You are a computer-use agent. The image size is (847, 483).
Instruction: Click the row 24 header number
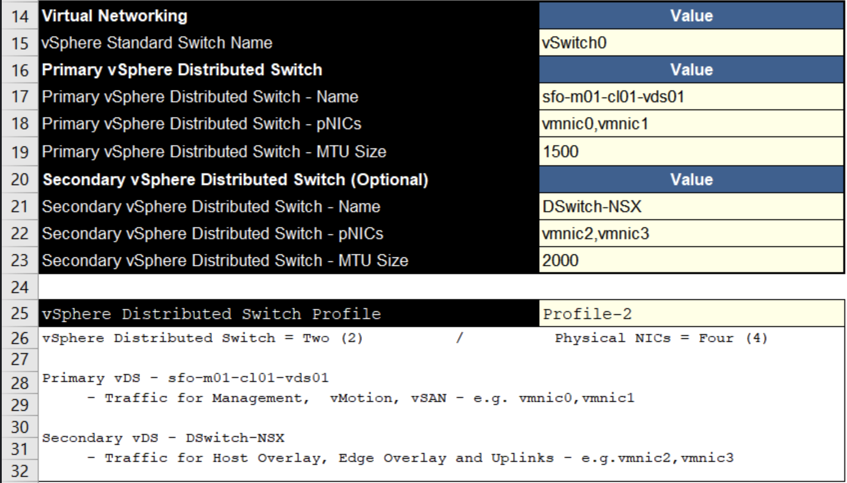tap(18, 287)
